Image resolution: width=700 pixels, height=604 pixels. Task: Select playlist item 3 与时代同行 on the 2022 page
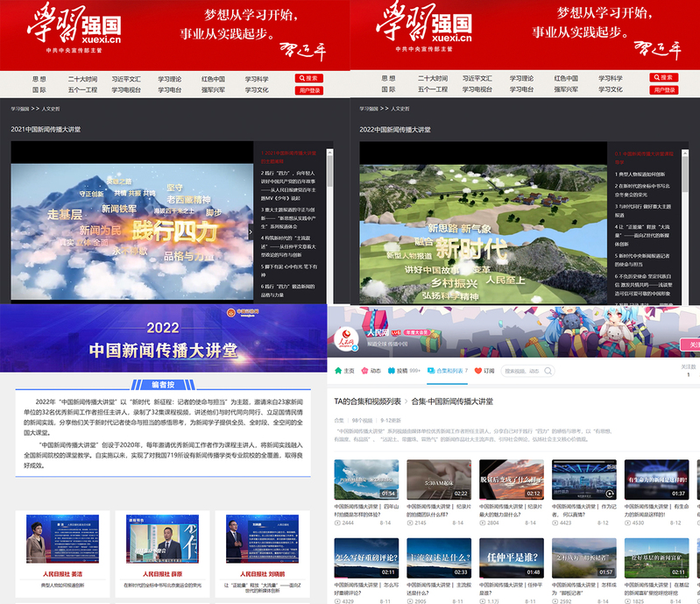[x=642, y=210]
